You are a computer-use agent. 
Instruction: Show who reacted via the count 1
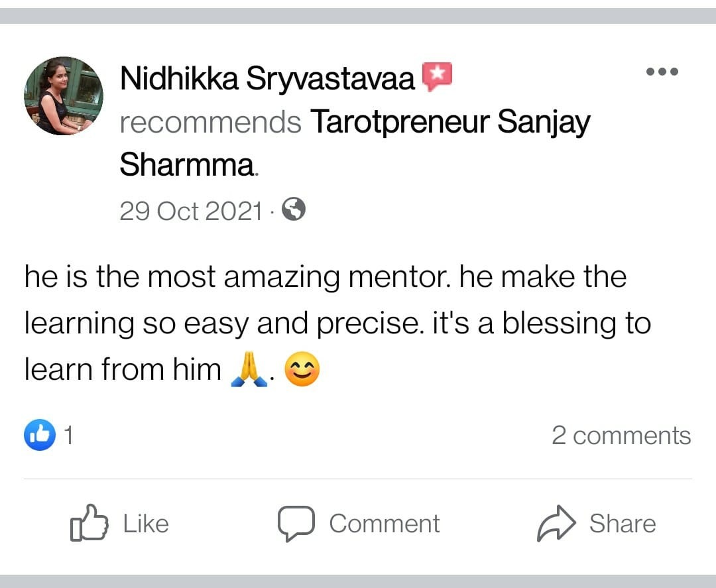click(68, 436)
